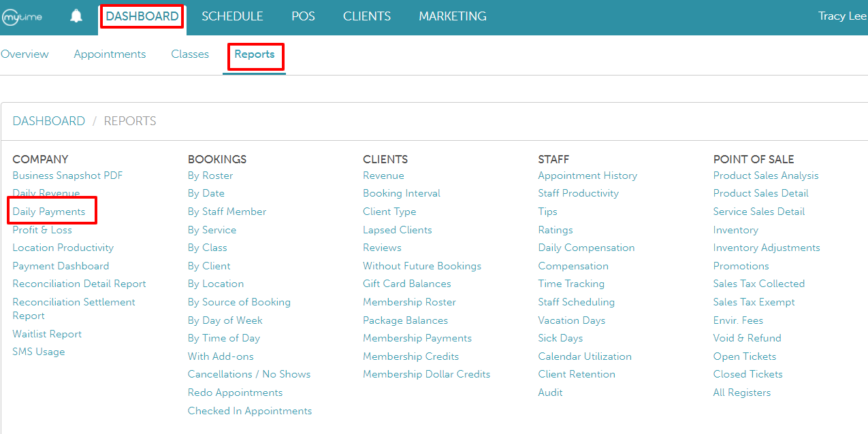Open the notifications bell
Viewport: 868px width, 434px height.
(x=76, y=16)
